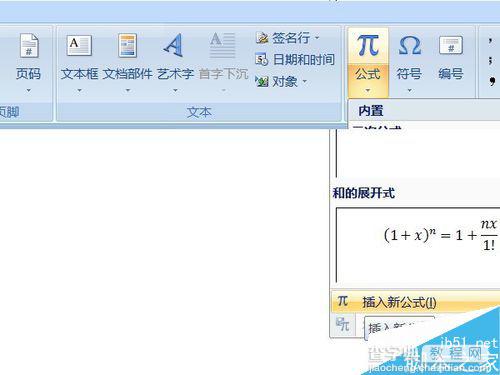Click the 文本 group label

click(x=199, y=112)
